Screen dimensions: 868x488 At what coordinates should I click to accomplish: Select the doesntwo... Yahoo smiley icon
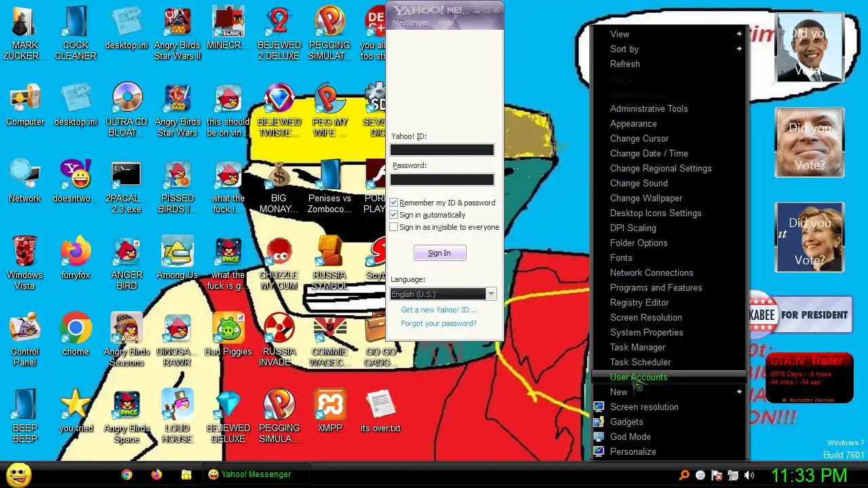click(x=75, y=182)
